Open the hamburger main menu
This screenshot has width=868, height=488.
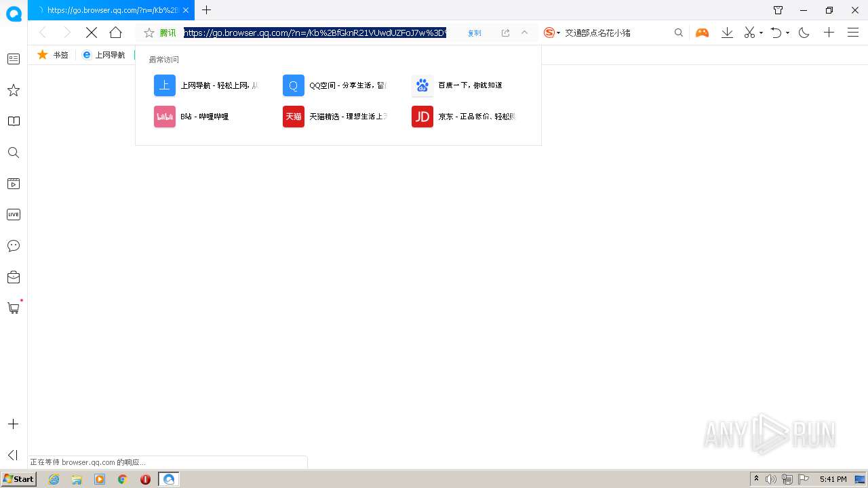[x=853, y=33]
